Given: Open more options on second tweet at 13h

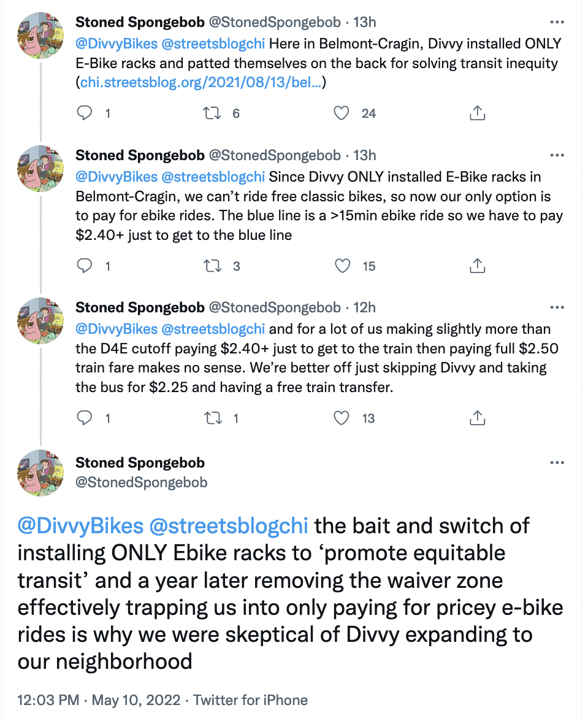Looking at the screenshot, I should pos(557,155).
